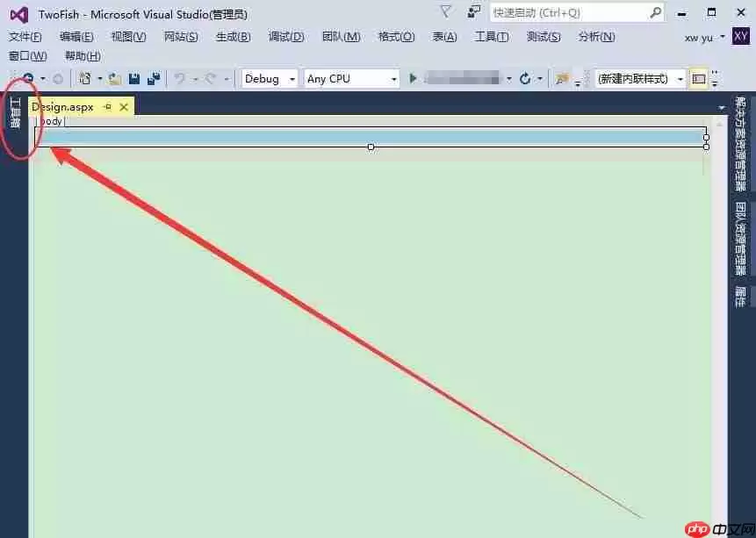Click the Navigate Backward arrow icon
756x538 pixels.
tap(29, 79)
